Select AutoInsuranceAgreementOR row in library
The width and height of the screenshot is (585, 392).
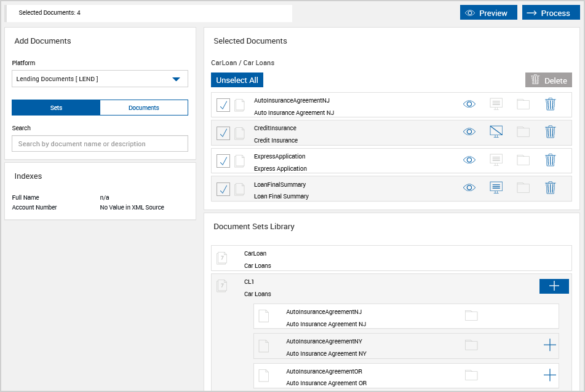tap(406, 376)
